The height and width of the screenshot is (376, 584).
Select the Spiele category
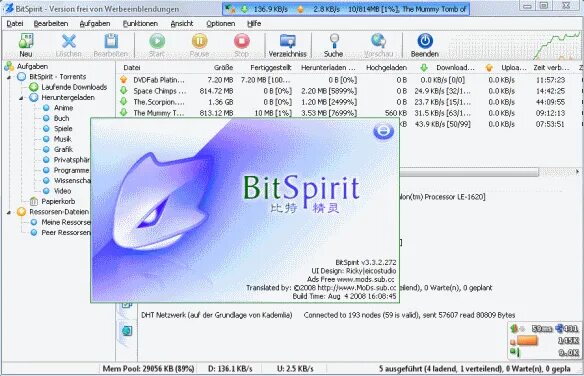click(x=63, y=129)
